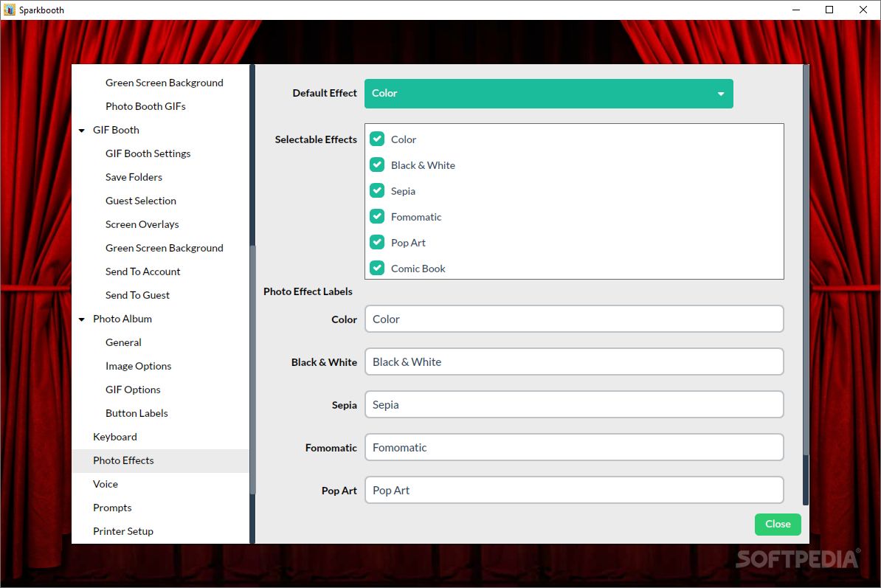The width and height of the screenshot is (881, 588).
Task: Maximize the Sparkbooth window
Action: pos(829,10)
